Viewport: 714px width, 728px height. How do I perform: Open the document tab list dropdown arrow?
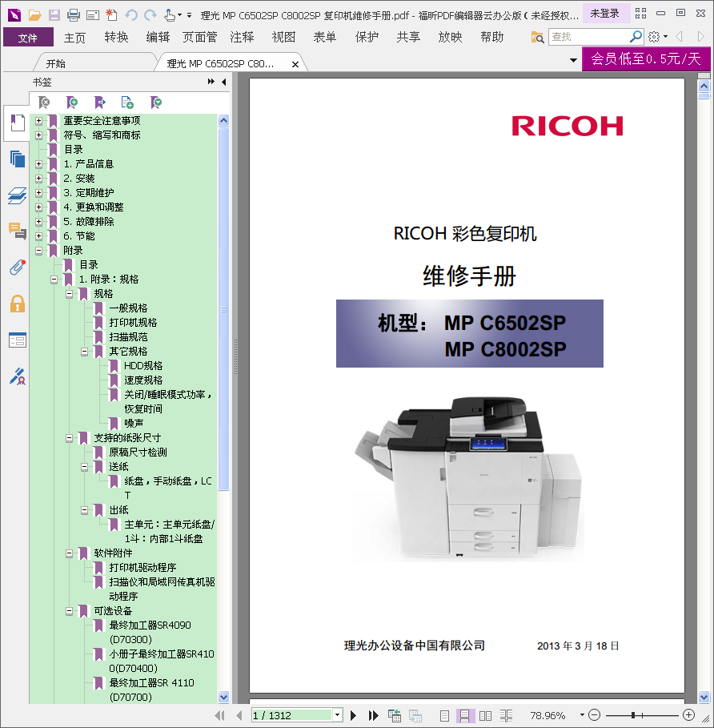[573, 60]
